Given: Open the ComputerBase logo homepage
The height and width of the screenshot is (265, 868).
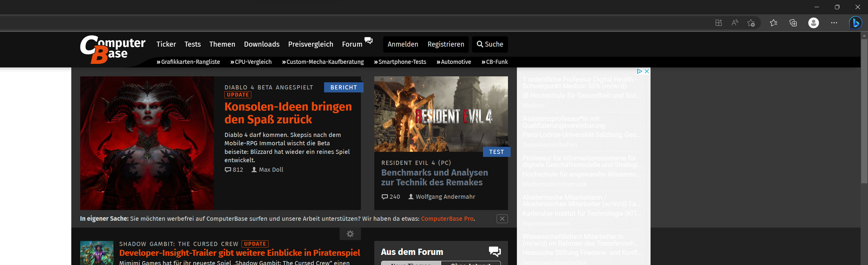Looking at the screenshot, I should [x=113, y=49].
